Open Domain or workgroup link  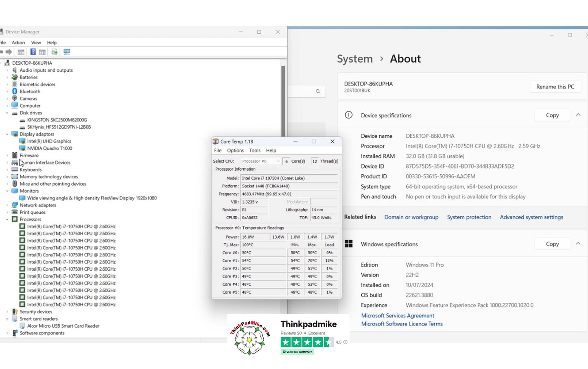[x=411, y=217]
